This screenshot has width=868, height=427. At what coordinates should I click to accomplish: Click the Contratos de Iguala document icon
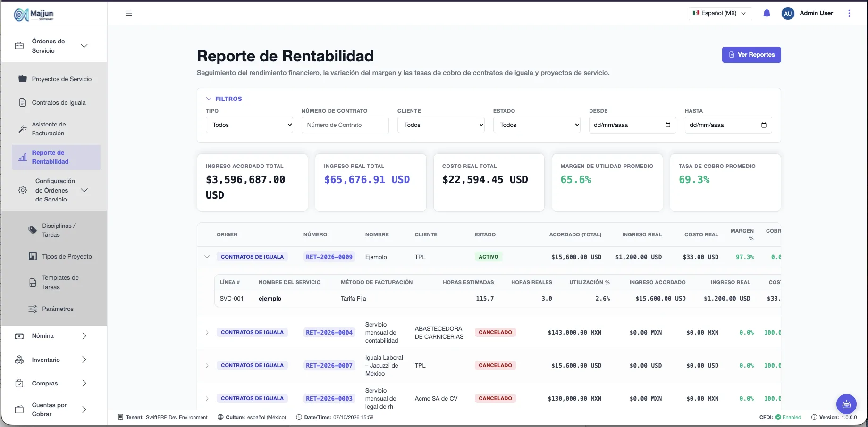click(x=23, y=102)
